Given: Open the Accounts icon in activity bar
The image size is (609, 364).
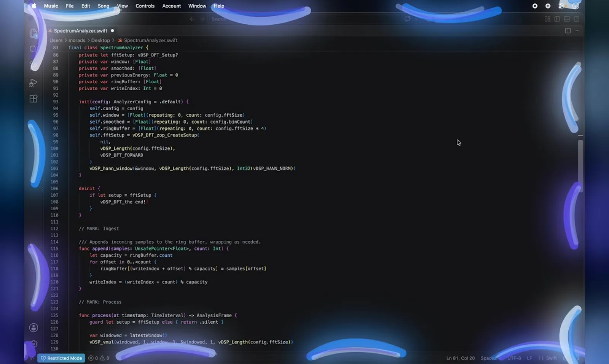Looking at the screenshot, I should [33, 327].
